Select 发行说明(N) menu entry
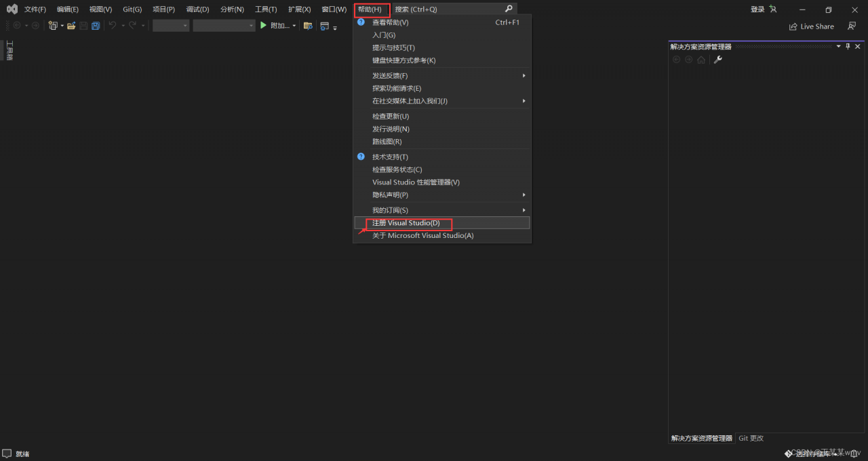This screenshot has height=461, width=868. click(x=442, y=129)
